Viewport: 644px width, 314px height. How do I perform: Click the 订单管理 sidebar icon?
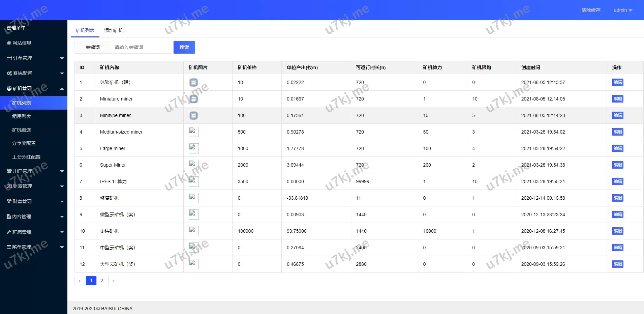9,58
